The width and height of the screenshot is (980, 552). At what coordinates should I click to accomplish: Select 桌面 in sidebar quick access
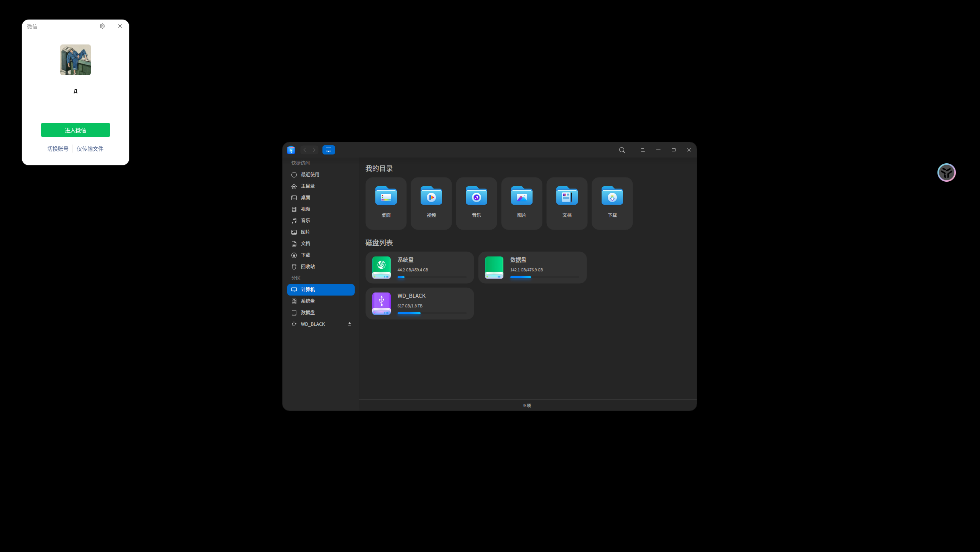click(321, 197)
